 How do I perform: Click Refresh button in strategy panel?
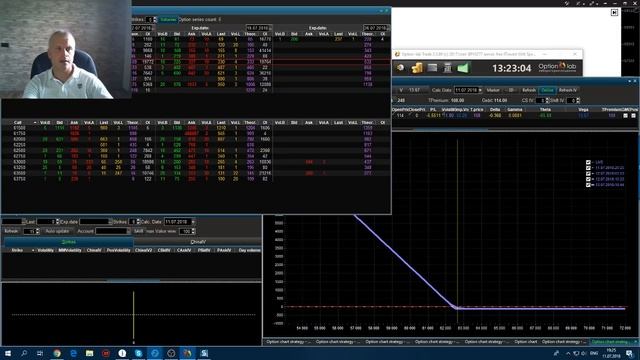[529, 90]
